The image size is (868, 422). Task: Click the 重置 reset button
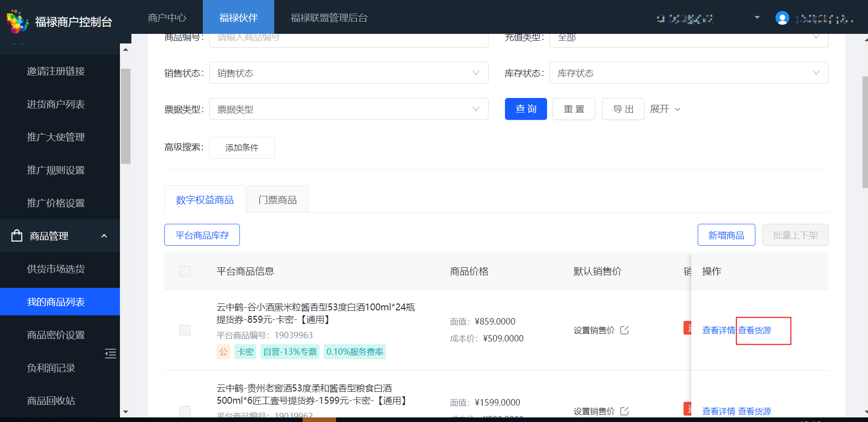click(x=574, y=109)
